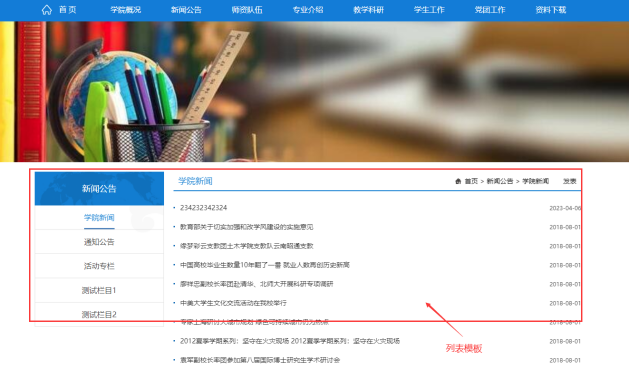Select 学院新闻 in left sidebar
Screen dimensions: 629x370
coord(99,218)
